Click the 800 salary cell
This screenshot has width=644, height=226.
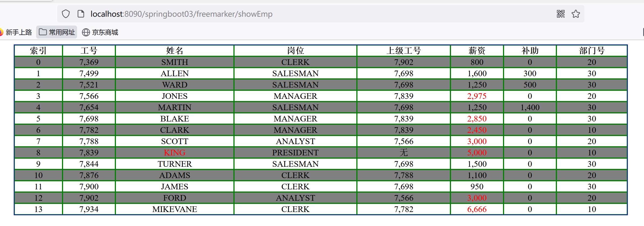[x=477, y=62]
